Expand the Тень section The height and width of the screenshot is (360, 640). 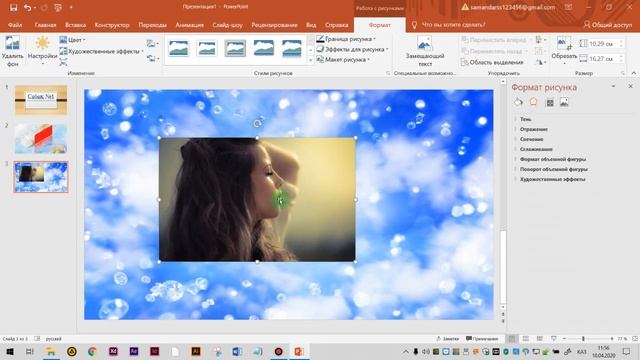pyautogui.click(x=525, y=119)
